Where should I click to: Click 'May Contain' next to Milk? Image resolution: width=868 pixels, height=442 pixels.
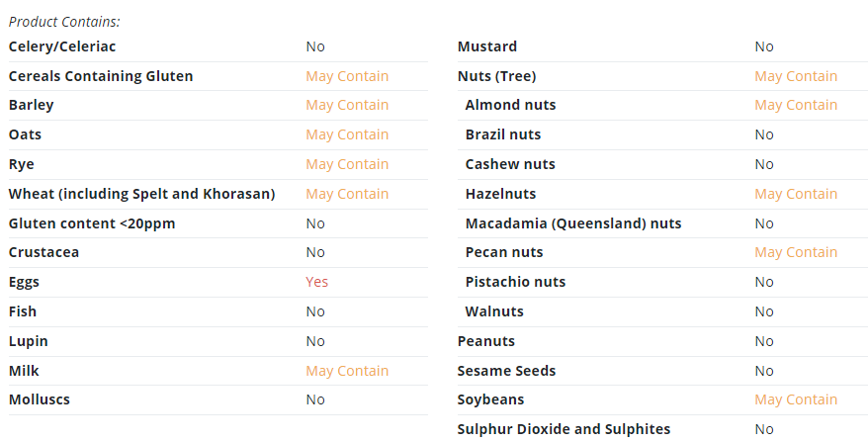[347, 371]
